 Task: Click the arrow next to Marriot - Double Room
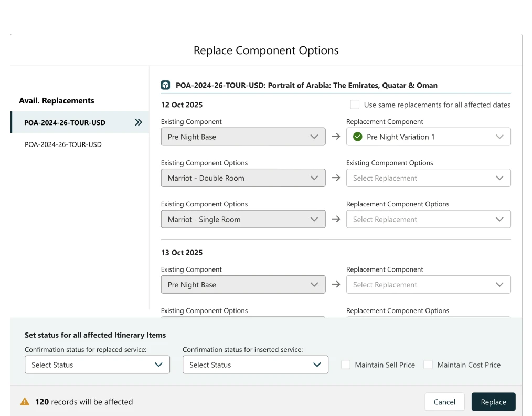click(336, 178)
